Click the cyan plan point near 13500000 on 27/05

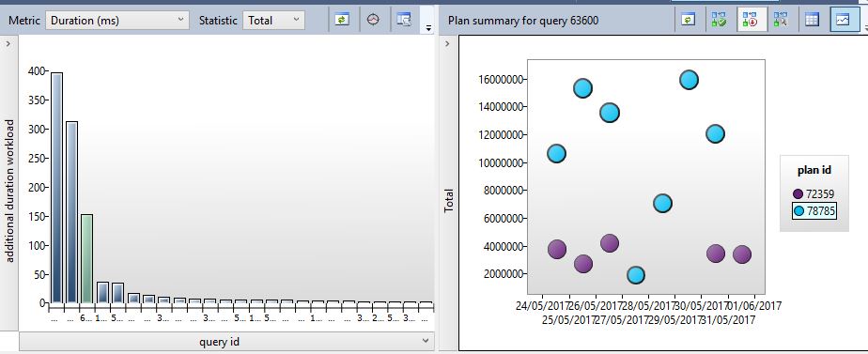click(610, 113)
